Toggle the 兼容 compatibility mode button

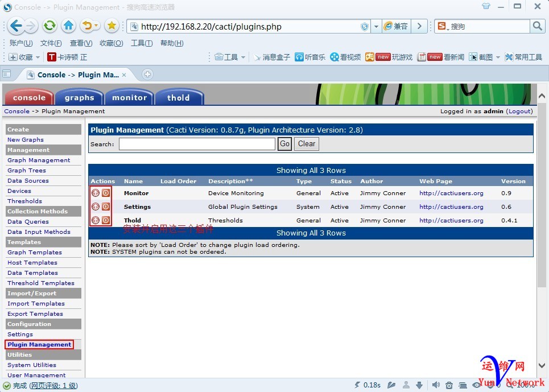point(396,26)
